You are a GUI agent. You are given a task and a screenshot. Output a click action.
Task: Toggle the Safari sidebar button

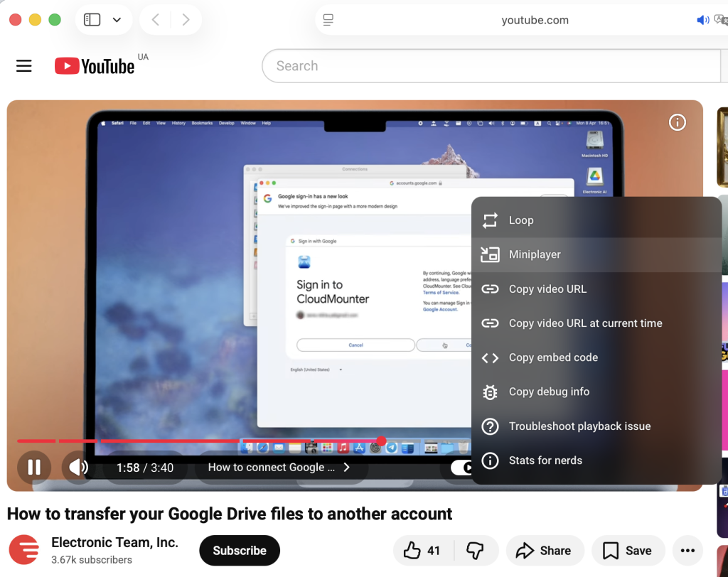point(92,19)
